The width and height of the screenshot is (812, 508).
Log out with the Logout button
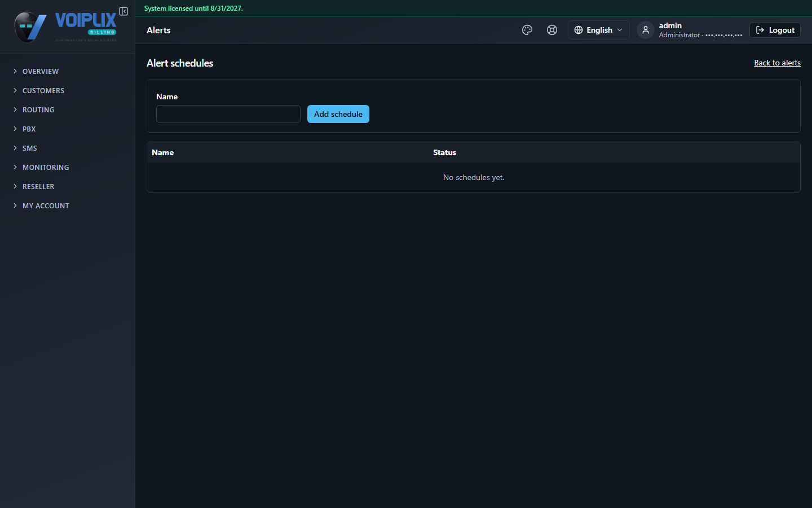(x=775, y=30)
